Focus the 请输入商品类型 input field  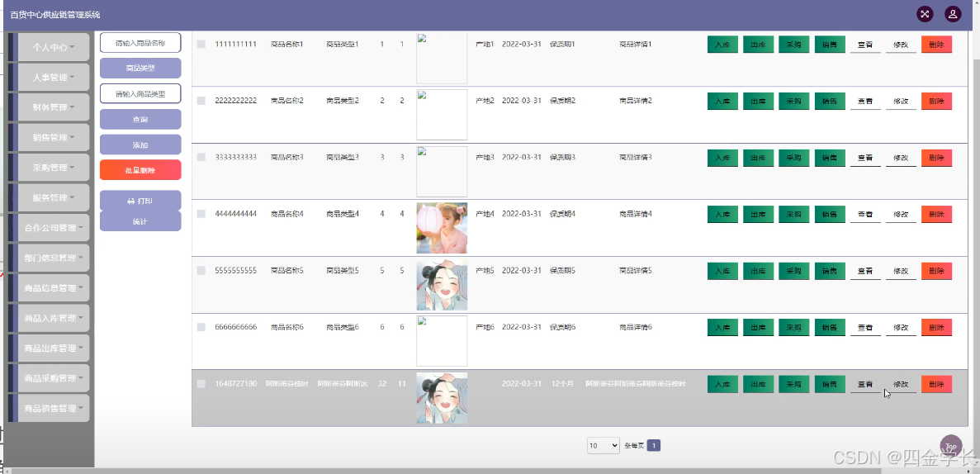click(x=140, y=93)
